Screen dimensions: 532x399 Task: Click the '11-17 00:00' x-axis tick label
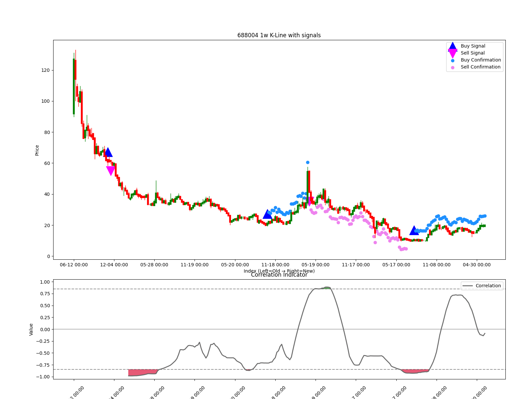pyautogui.click(x=356, y=265)
